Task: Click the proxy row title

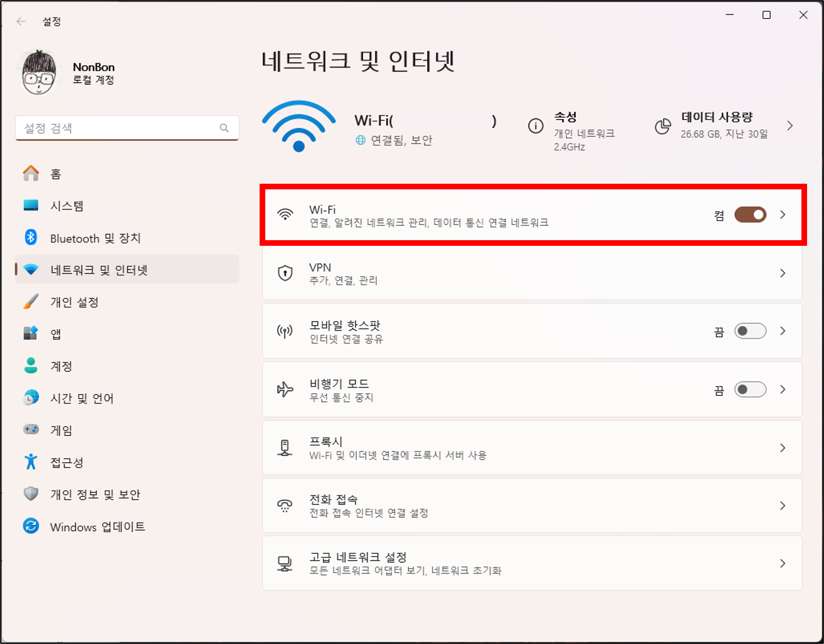Action: (x=326, y=441)
